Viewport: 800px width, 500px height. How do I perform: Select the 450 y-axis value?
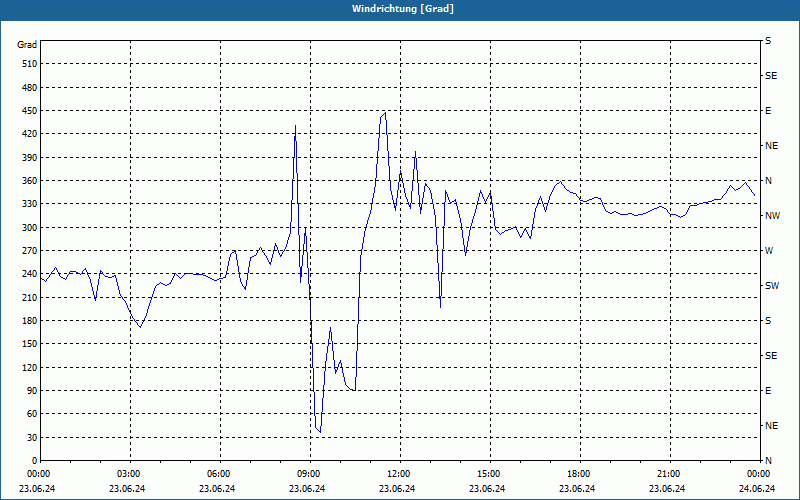point(30,111)
